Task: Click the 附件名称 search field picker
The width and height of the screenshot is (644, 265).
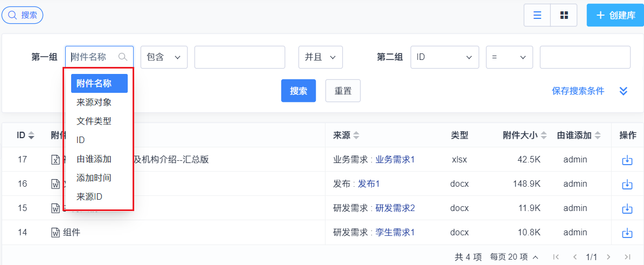Action: (x=99, y=57)
